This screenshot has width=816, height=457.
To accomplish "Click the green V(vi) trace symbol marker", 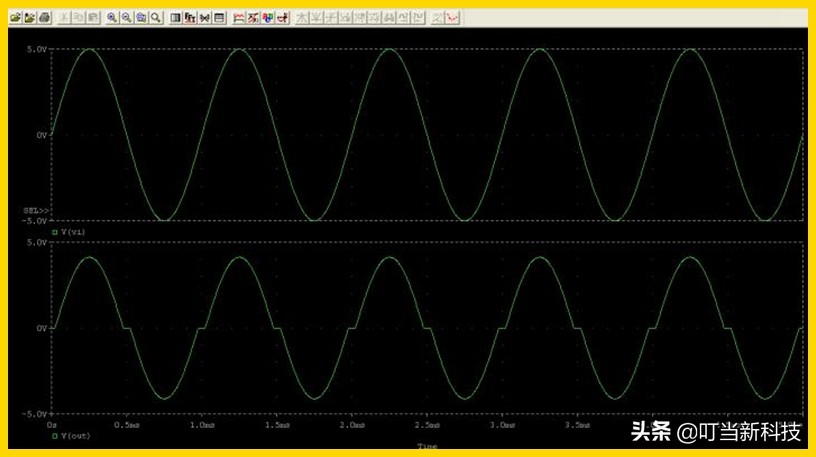I will click(x=55, y=231).
